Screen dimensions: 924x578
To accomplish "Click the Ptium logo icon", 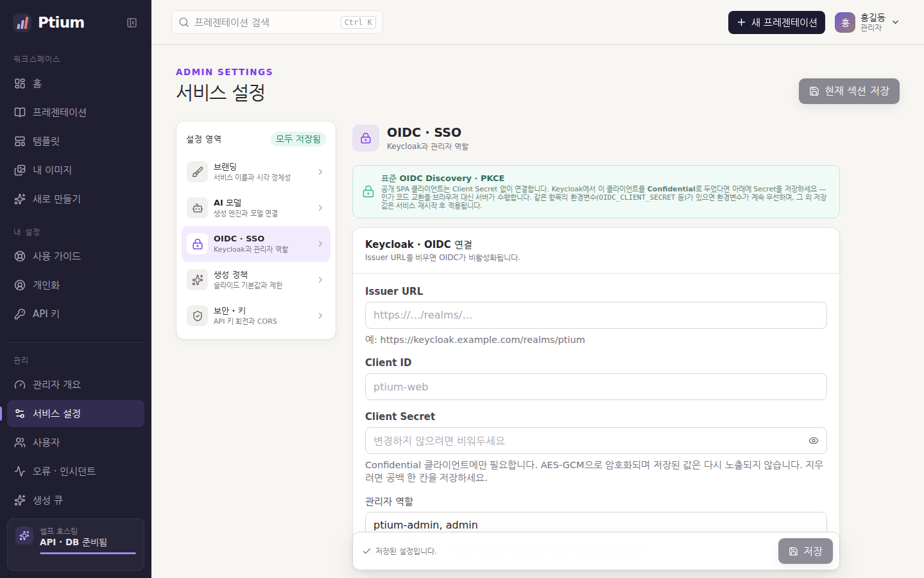I will tap(22, 22).
